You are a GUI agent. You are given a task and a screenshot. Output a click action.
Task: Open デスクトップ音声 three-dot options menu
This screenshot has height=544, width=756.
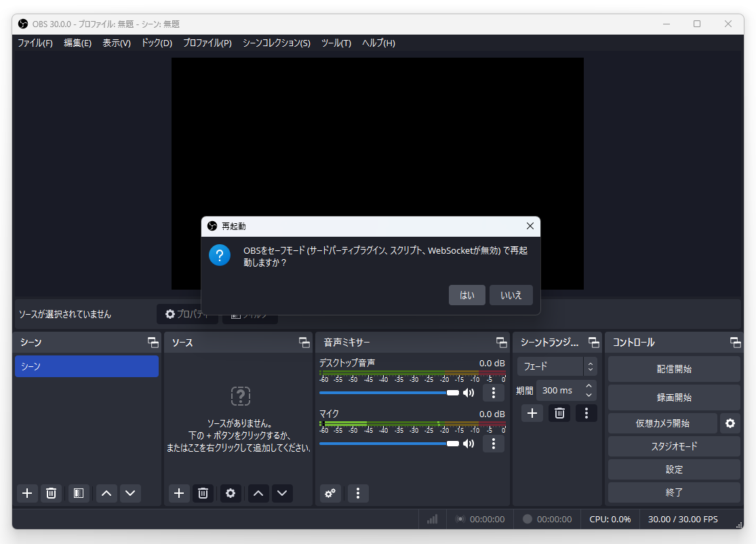[493, 393]
